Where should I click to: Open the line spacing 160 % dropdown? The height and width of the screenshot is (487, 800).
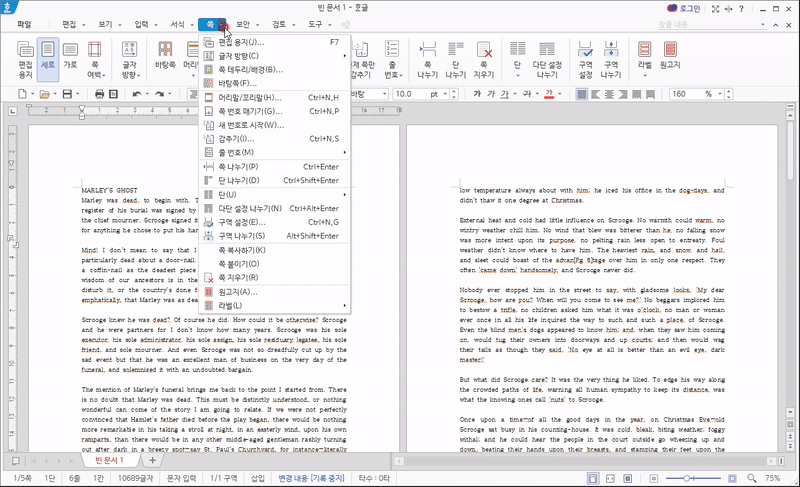[720, 94]
